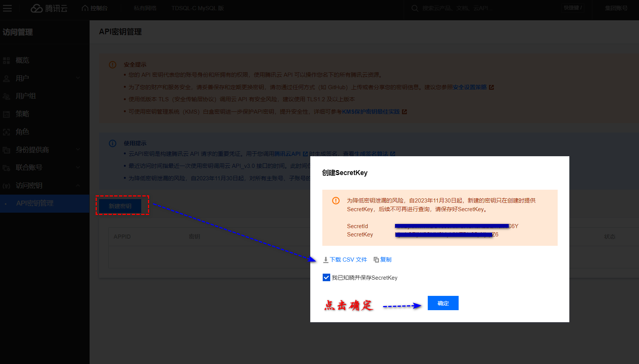Image resolution: width=639 pixels, height=364 pixels.
Task: Click the 用户 person icon
Action: click(6, 78)
